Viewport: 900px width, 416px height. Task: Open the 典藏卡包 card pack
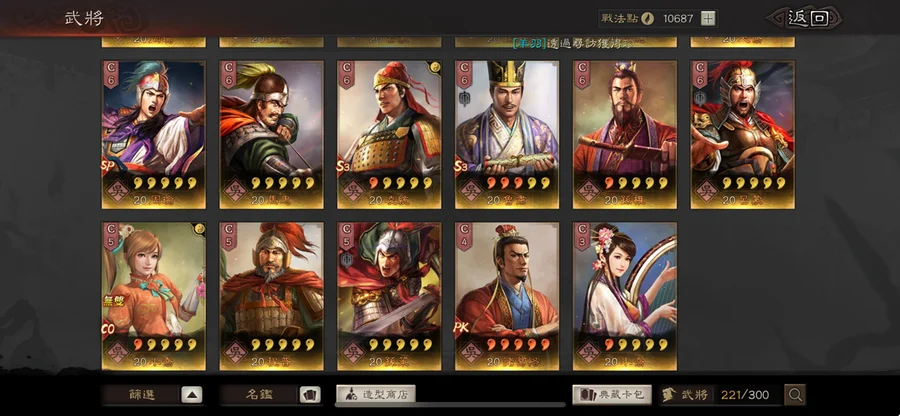pyautogui.click(x=612, y=394)
